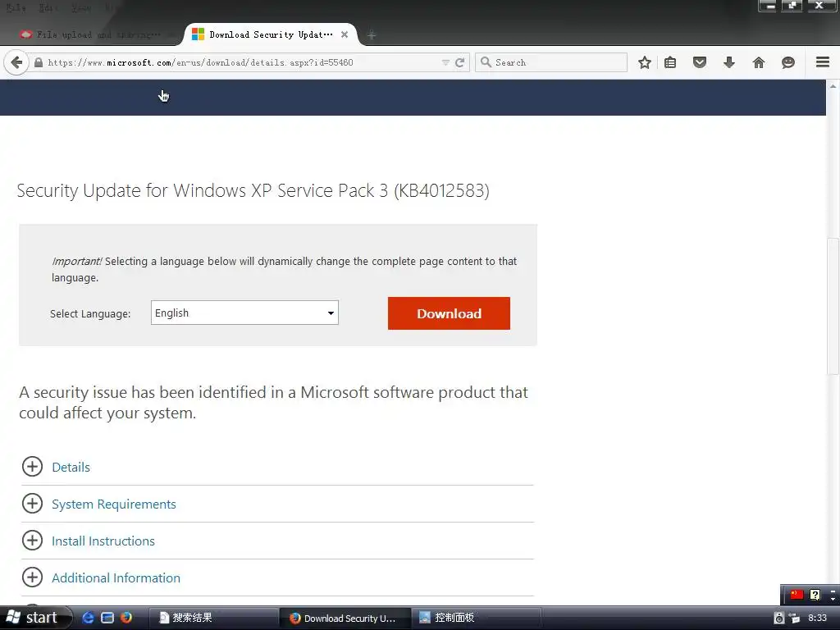Click the tray network connection icon
The height and width of the screenshot is (630, 840).
(794, 619)
